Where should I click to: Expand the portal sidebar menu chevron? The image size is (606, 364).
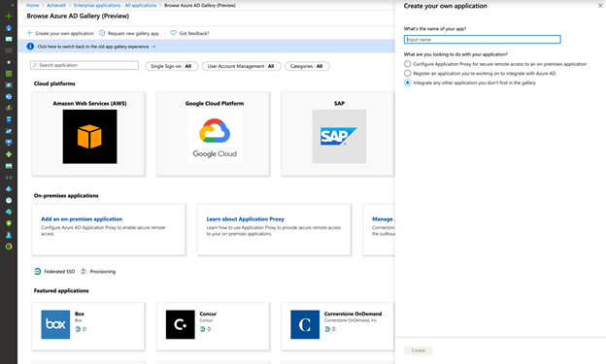13,5
